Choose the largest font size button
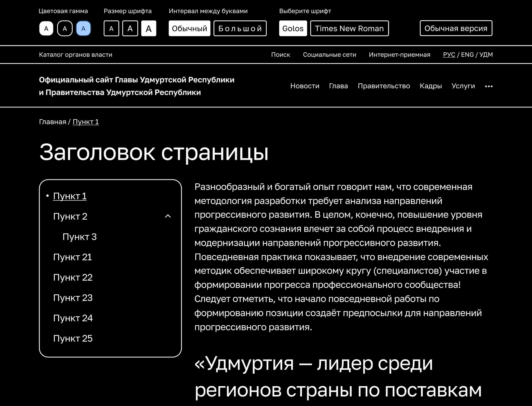Image resolution: width=532 pixels, height=406 pixels. [x=149, y=29]
